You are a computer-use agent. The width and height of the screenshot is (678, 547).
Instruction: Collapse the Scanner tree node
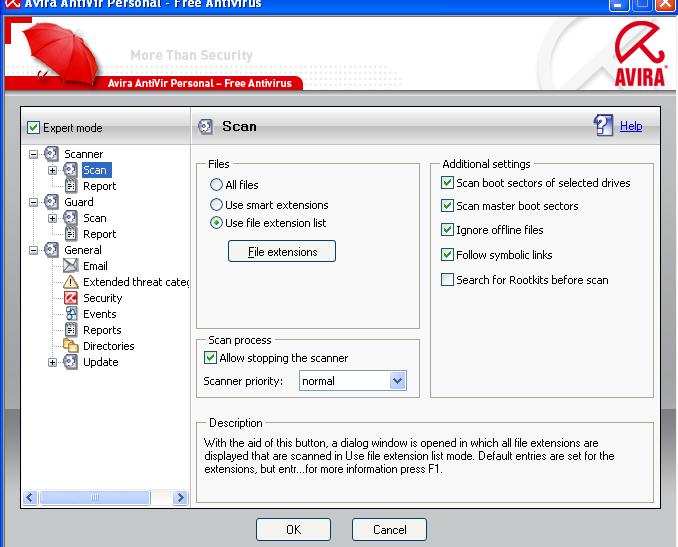33,154
